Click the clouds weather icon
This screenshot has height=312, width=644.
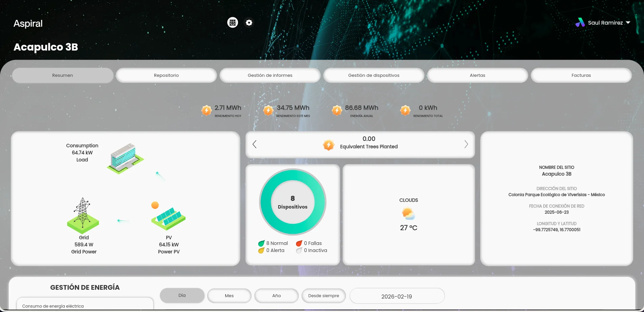[408, 214]
